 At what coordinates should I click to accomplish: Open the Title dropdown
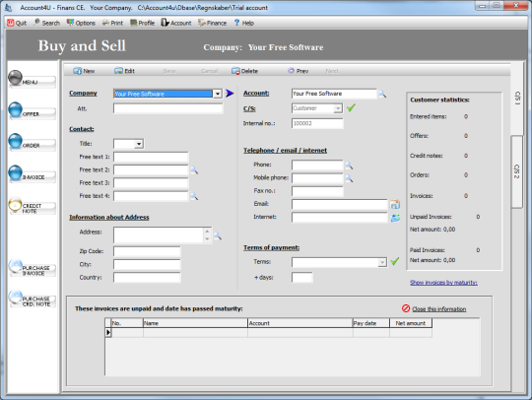[139, 144]
